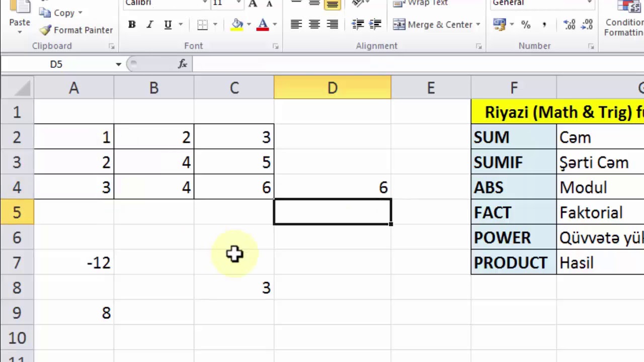Open Borders dropdown arrow
The height and width of the screenshot is (362, 644).
pos(215,25)
